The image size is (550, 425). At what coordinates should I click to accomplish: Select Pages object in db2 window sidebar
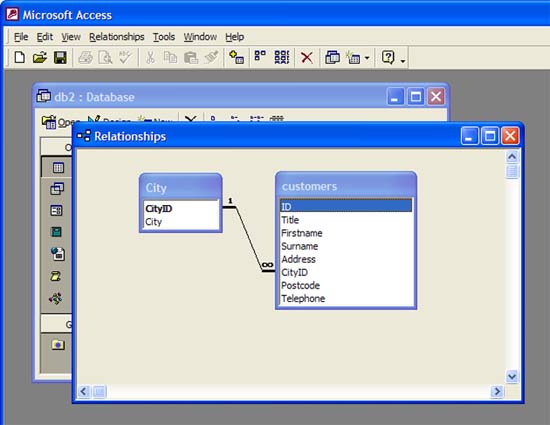[58, 254]
